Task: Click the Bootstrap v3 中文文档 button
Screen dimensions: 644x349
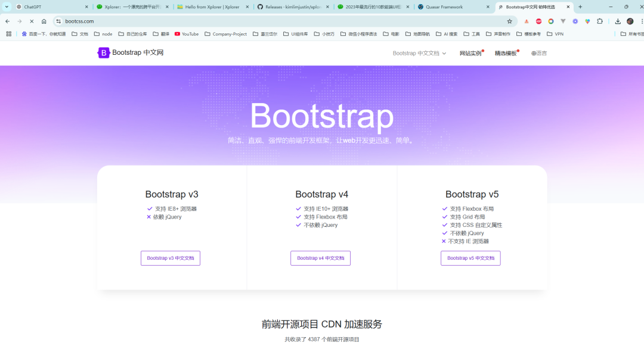Action: (171, 258)
